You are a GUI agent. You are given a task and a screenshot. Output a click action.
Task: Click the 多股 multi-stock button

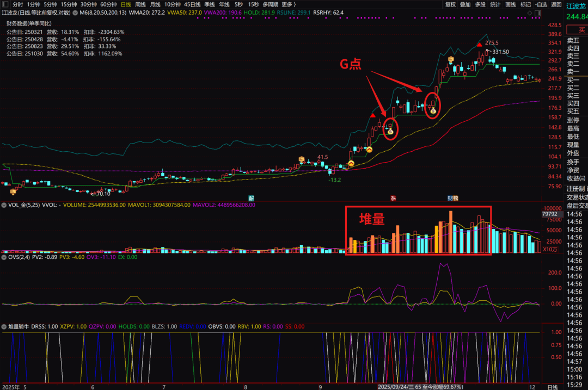480,4
